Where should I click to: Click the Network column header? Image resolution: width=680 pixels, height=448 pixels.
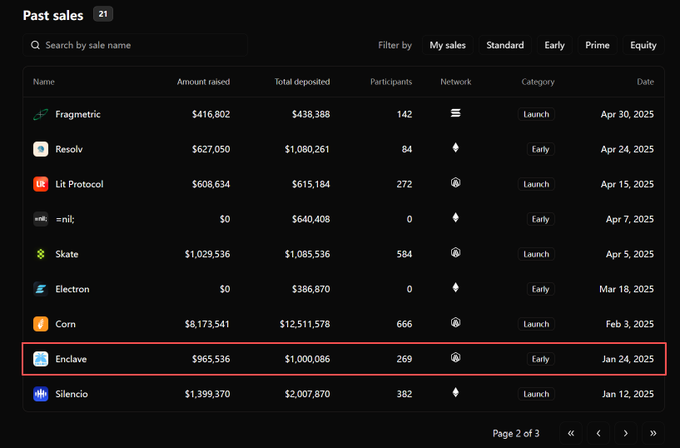coord(456,82)
